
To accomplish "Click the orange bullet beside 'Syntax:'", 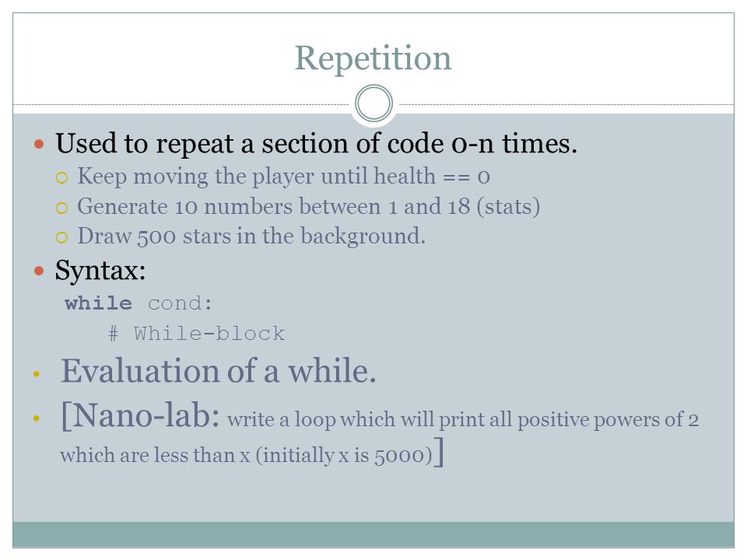I will click(39, 271).
